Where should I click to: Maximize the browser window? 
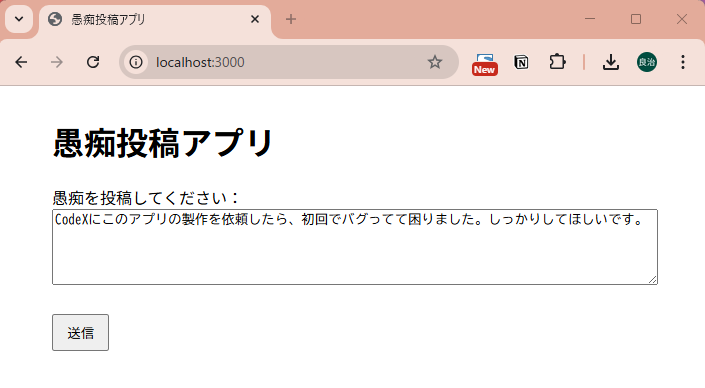pyautogui.click(x=636, y=19)
